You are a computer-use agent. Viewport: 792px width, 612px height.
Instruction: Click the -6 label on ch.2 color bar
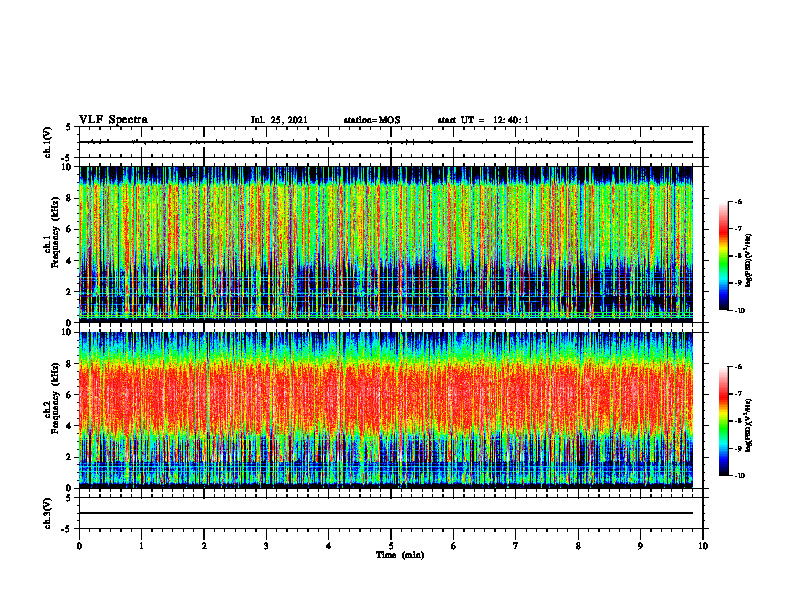point(738,367)
